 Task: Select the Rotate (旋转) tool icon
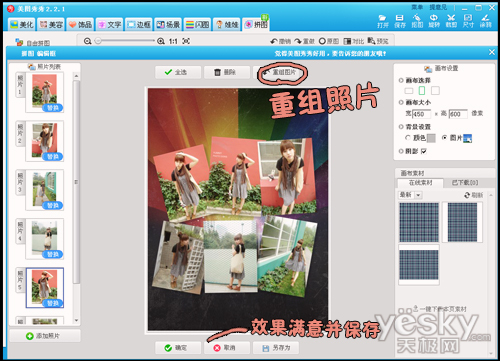click(434, 18)
